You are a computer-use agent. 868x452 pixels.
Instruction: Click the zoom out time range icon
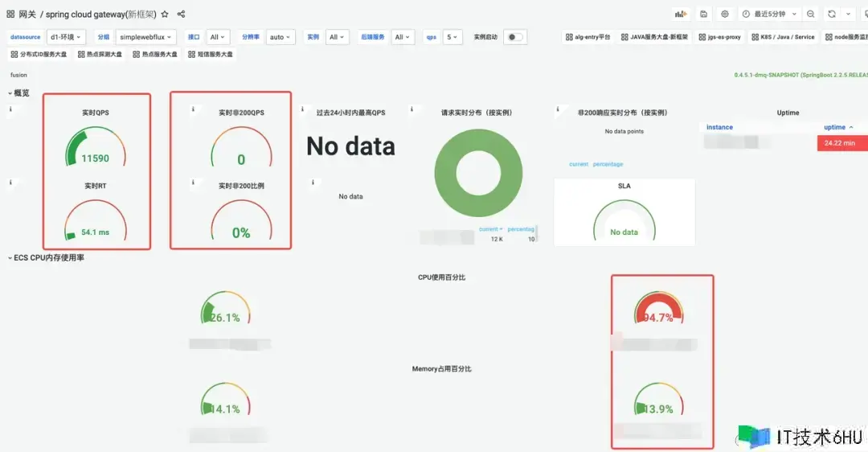point(810,14)
